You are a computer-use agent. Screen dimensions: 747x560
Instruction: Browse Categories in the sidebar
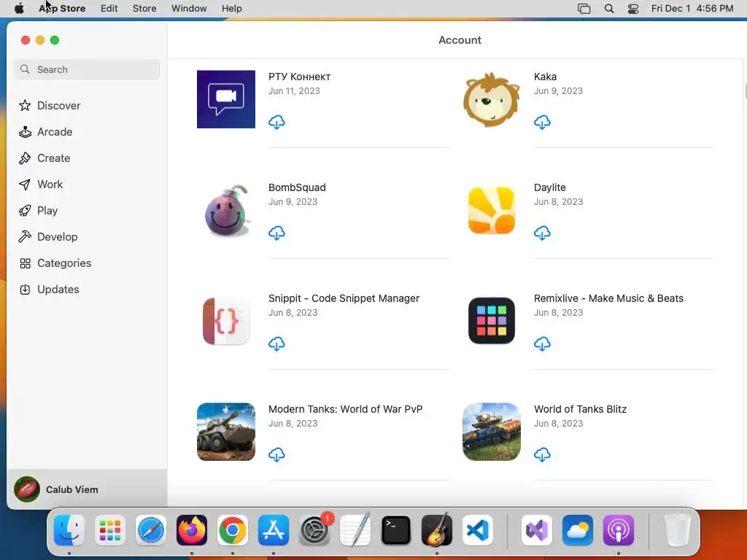87,262
